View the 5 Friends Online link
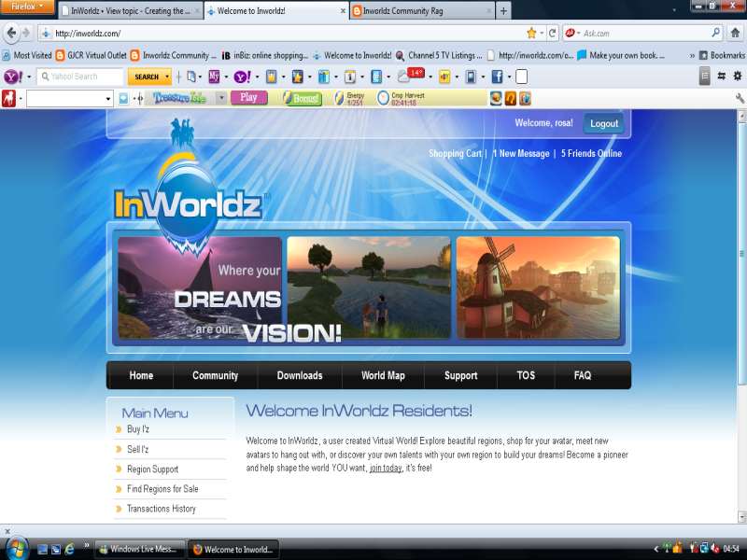Screen dimensions: 747x560 coord(591,153)
